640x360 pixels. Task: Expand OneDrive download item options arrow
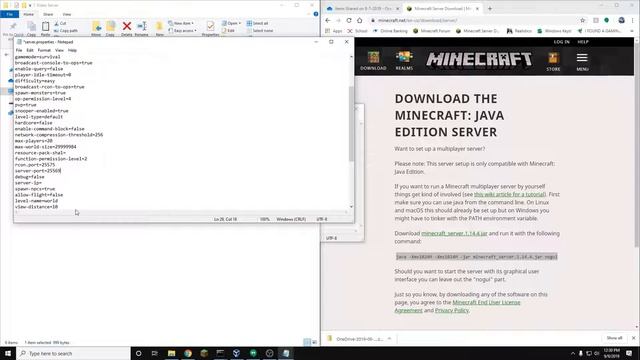pos(389,339)
